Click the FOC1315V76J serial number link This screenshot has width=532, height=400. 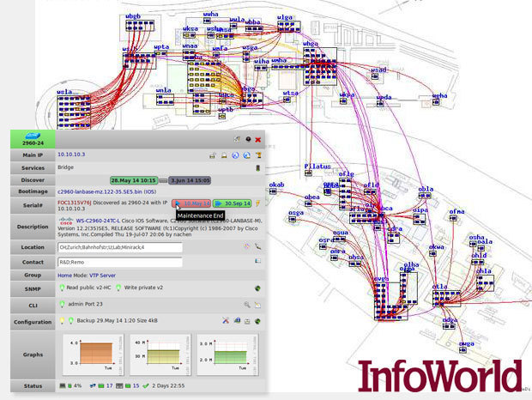pos(75,203)
